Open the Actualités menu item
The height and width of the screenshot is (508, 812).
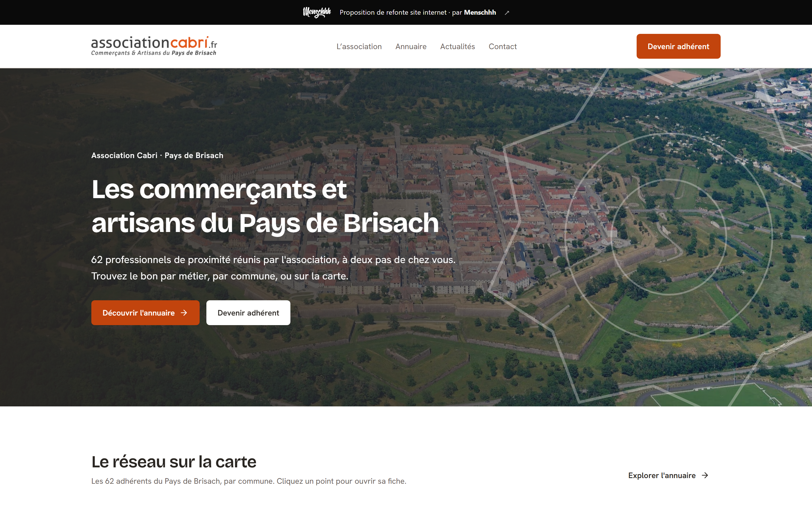point(457,46)
